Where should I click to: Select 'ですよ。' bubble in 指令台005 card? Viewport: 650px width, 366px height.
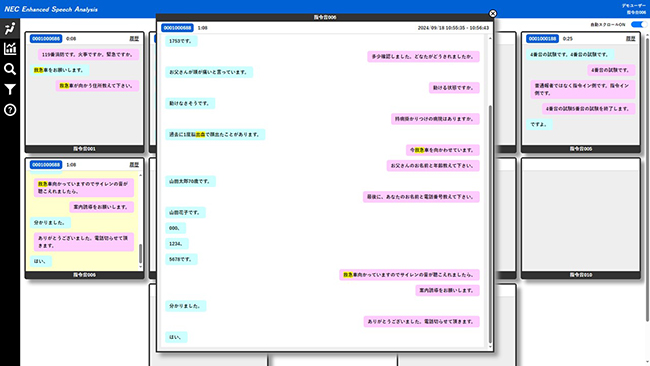point(539,124)
